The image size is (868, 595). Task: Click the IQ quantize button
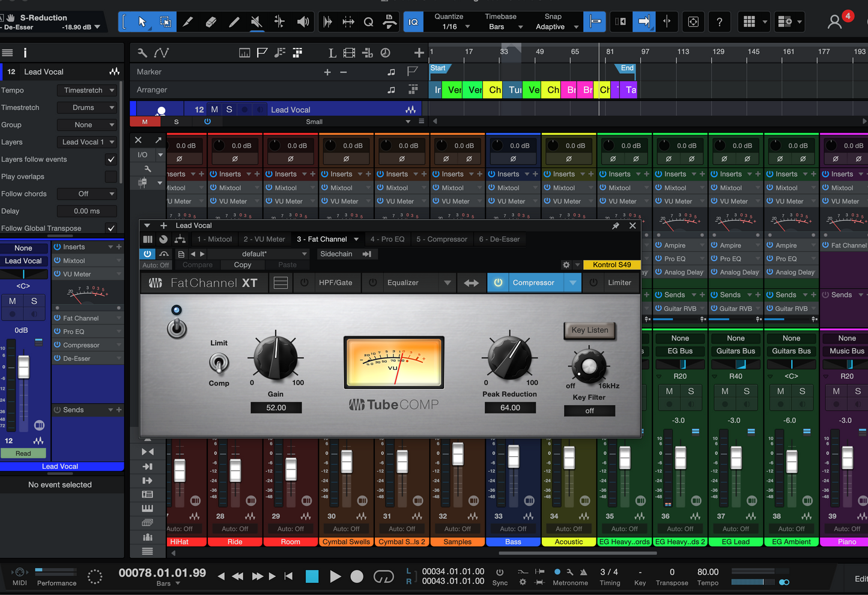(413, 22)
